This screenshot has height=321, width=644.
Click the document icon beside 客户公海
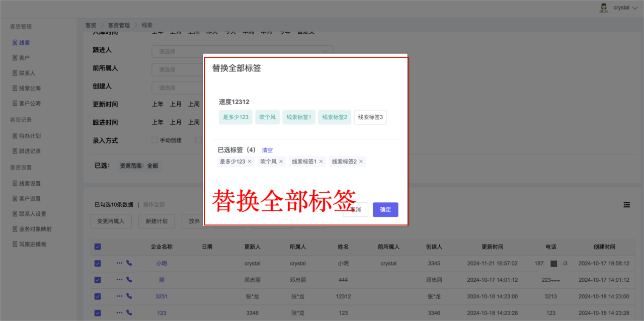point(15,103)
